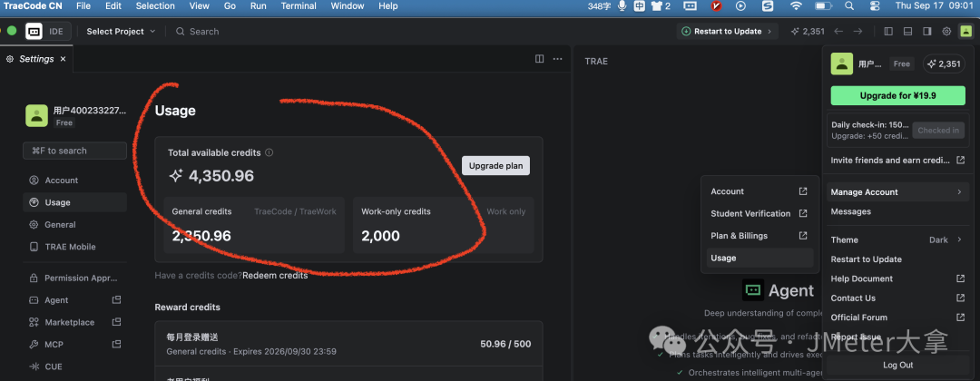This screenshot has height=381, width=980.
Task: Open the File menu
Action: (83, 6)
